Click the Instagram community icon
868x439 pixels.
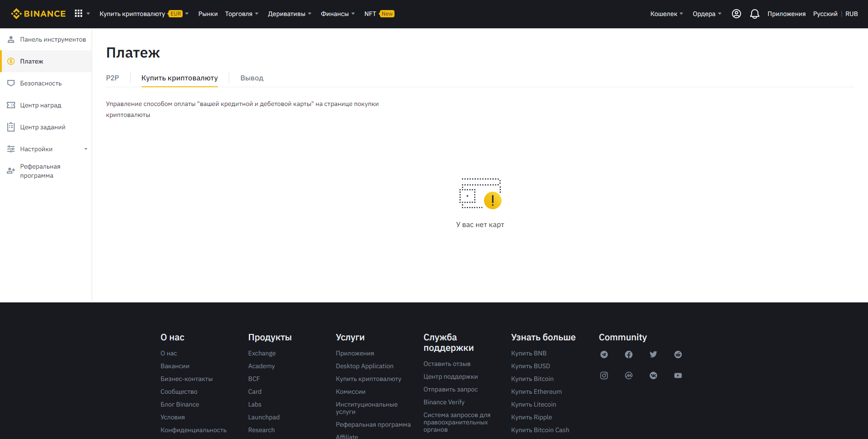pyautogui.click(x=604, y=376)
